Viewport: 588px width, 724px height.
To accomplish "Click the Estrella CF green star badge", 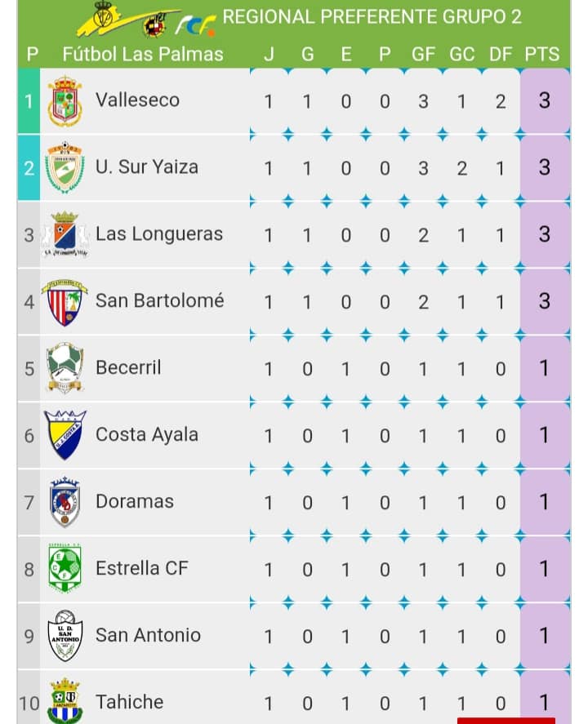I will [x=65, y=568].
